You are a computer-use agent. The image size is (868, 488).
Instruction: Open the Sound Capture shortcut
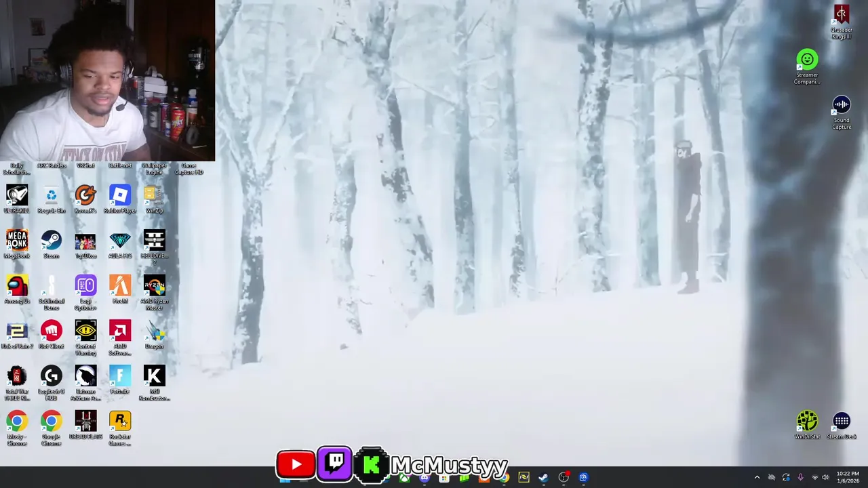coord(842,113)
